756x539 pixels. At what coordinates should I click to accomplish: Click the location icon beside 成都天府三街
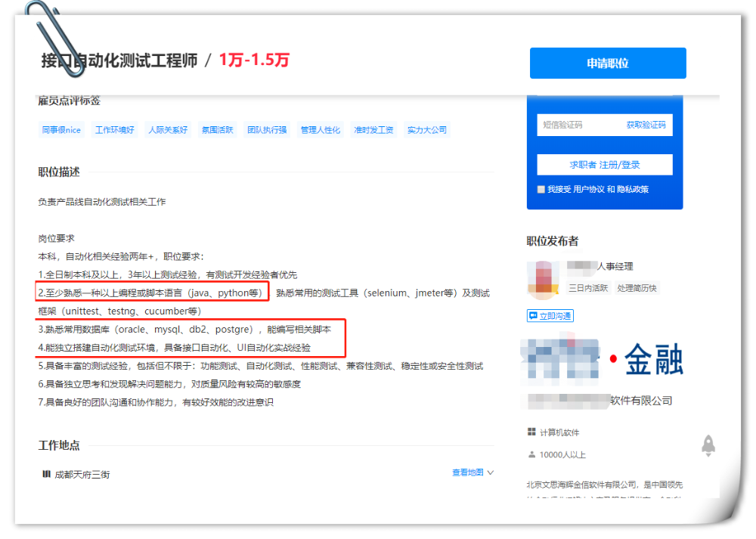46,475
